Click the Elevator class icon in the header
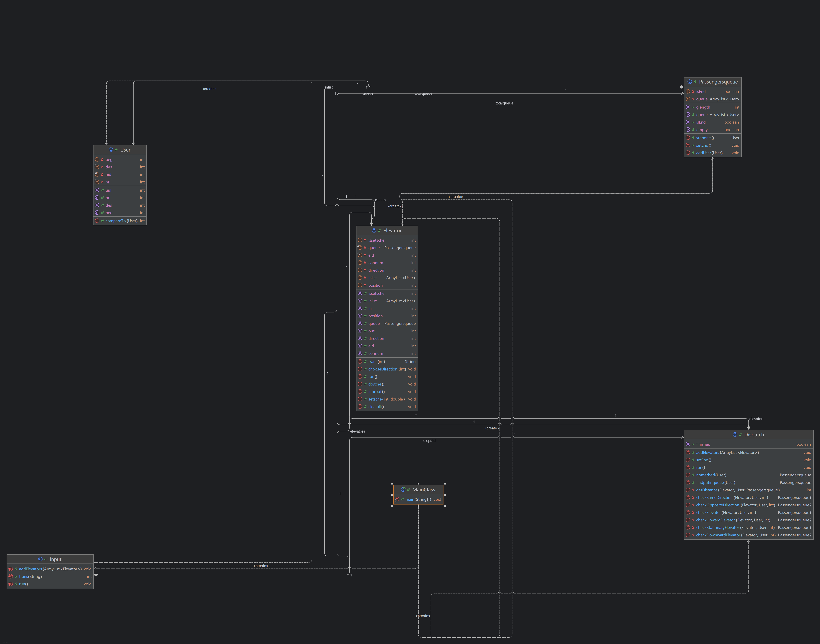820x644 pixels. click(x=374, y=230)
